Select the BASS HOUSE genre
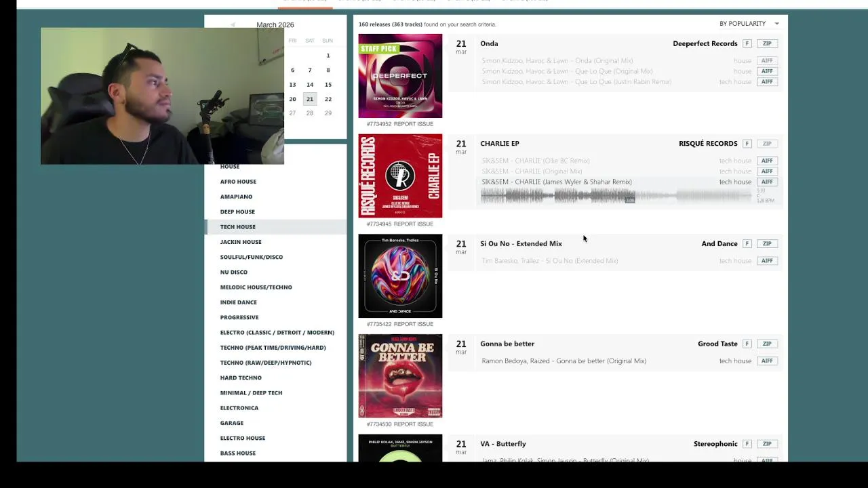868x488 pixels. 238,453
